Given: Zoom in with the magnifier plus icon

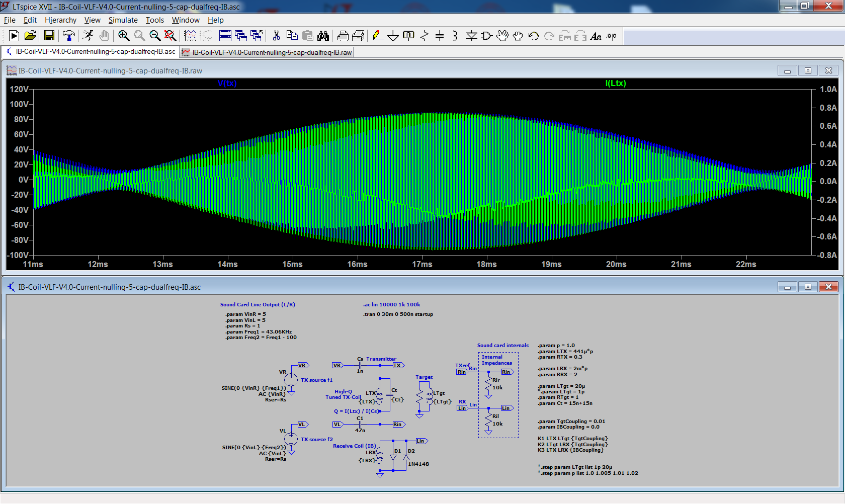Looking at the screenshot, I should 124,36.
